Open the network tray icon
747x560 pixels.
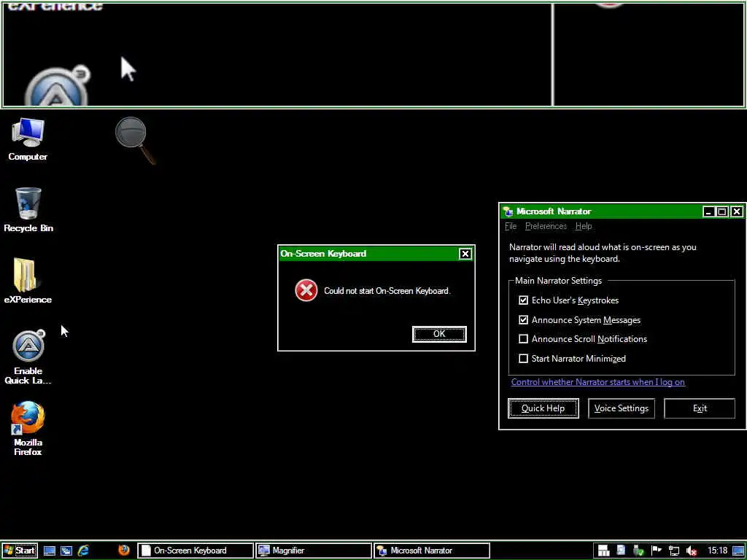[674, 551]
